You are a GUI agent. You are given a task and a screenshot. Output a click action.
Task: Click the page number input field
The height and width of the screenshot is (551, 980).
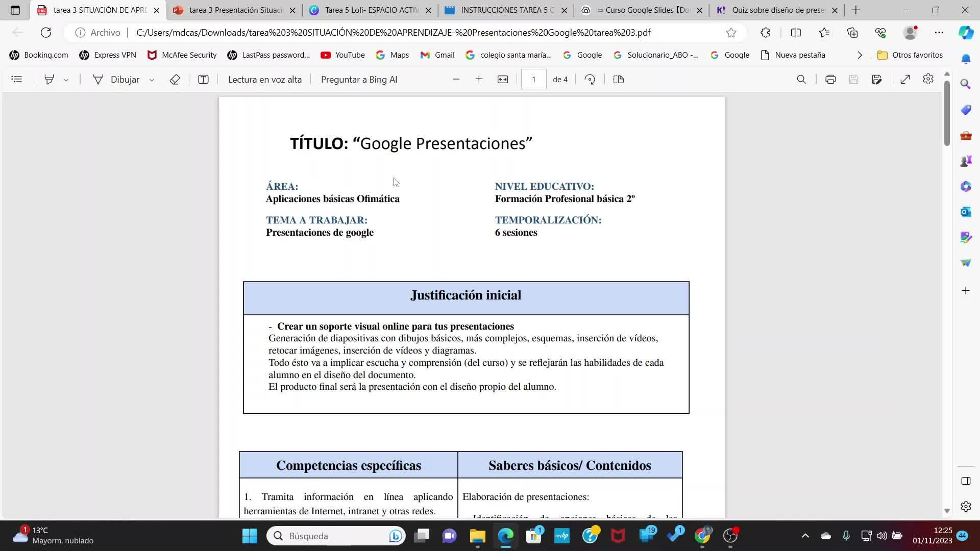pos(533,79)
